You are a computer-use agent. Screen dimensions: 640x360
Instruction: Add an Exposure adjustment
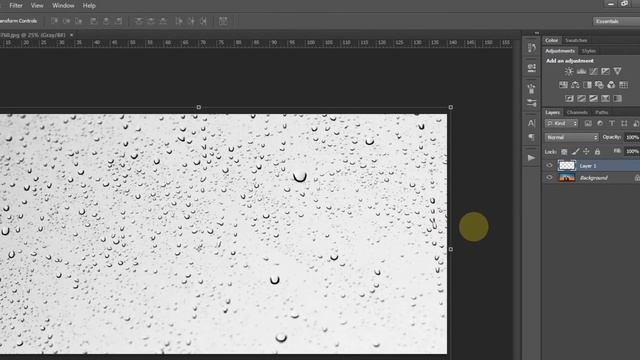click(605, 71)
